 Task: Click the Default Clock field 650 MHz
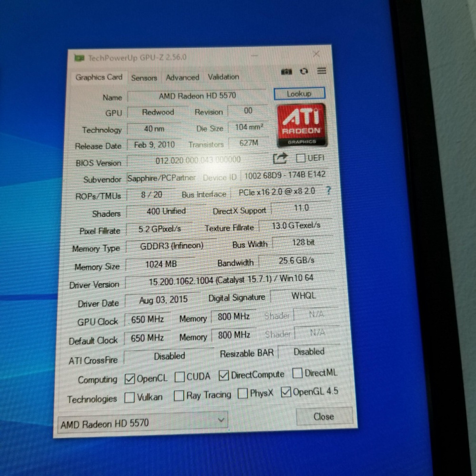[x=147, y=338]
